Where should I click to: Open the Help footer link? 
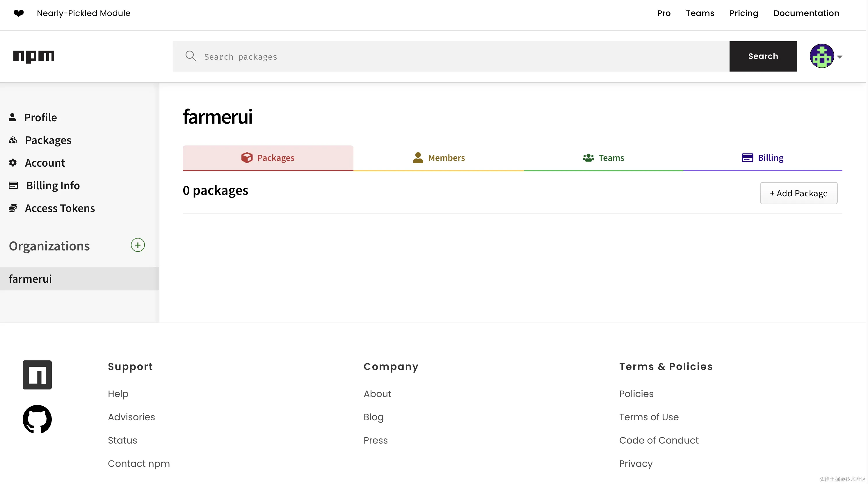point(118,394)
